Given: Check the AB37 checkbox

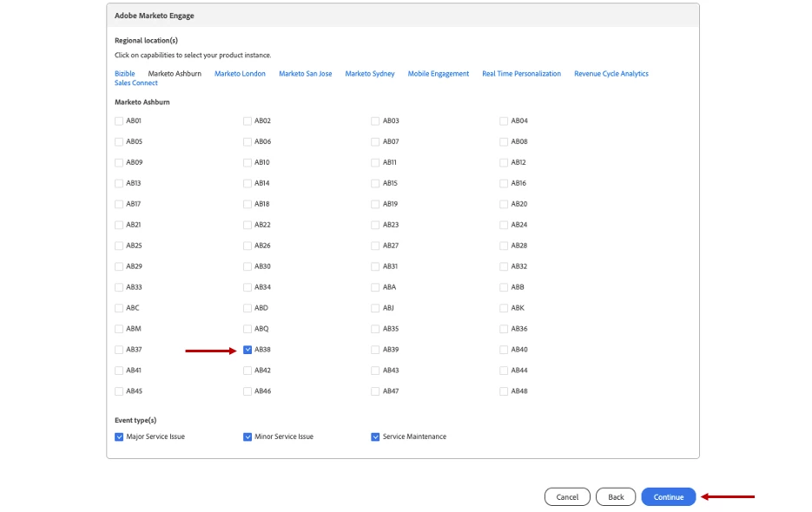Looking at the screenshot, I should (x=119, y=350).
